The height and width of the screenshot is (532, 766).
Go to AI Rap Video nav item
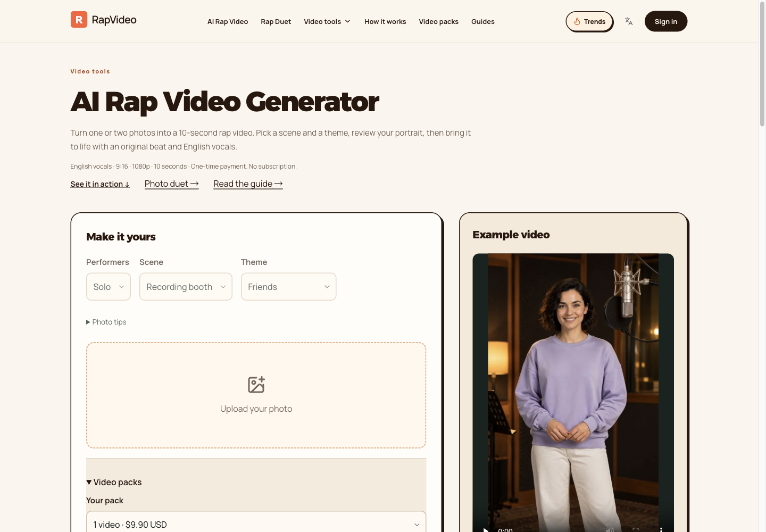[228, 22]
